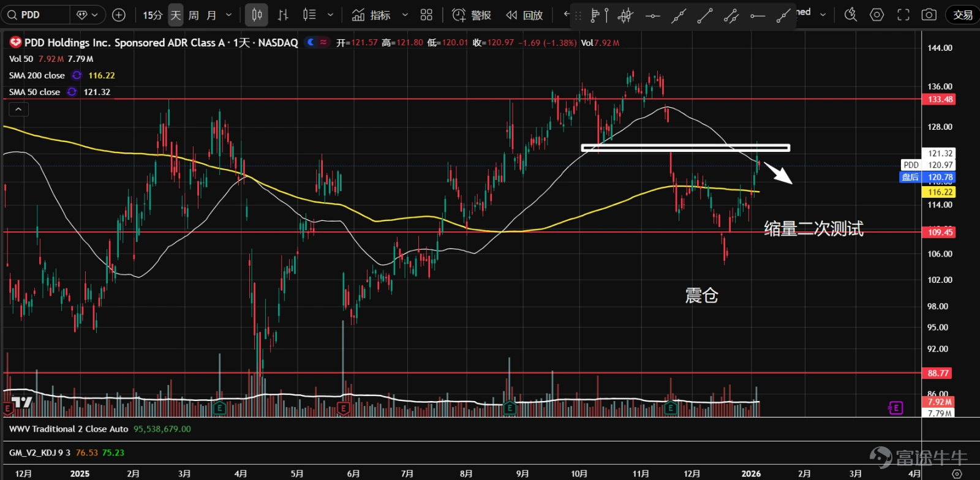The width and height of the screenshot is (980, 480).
Task: Click purple upcoming earnings E marker
Action: point(895,408)
